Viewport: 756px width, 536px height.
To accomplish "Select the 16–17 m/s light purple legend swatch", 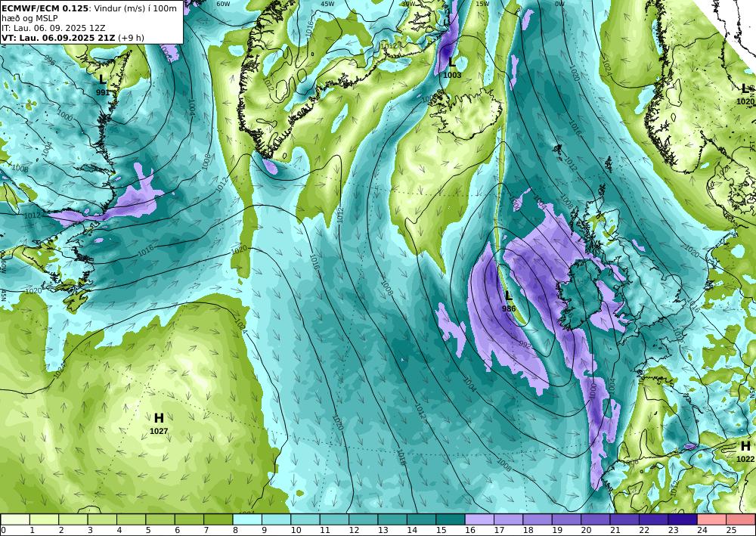I will point(479,519).
